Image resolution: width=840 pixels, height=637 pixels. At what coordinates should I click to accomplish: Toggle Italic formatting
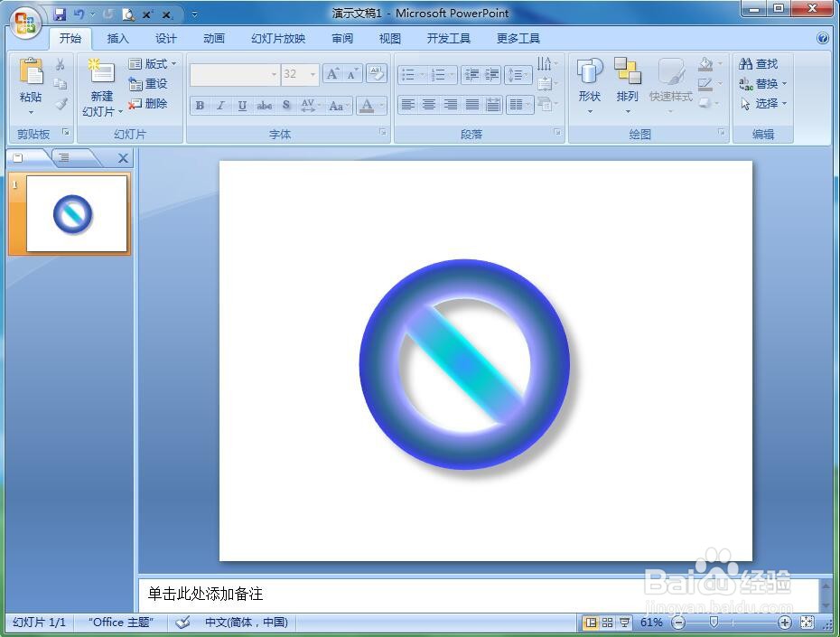(x=220, y=106)
